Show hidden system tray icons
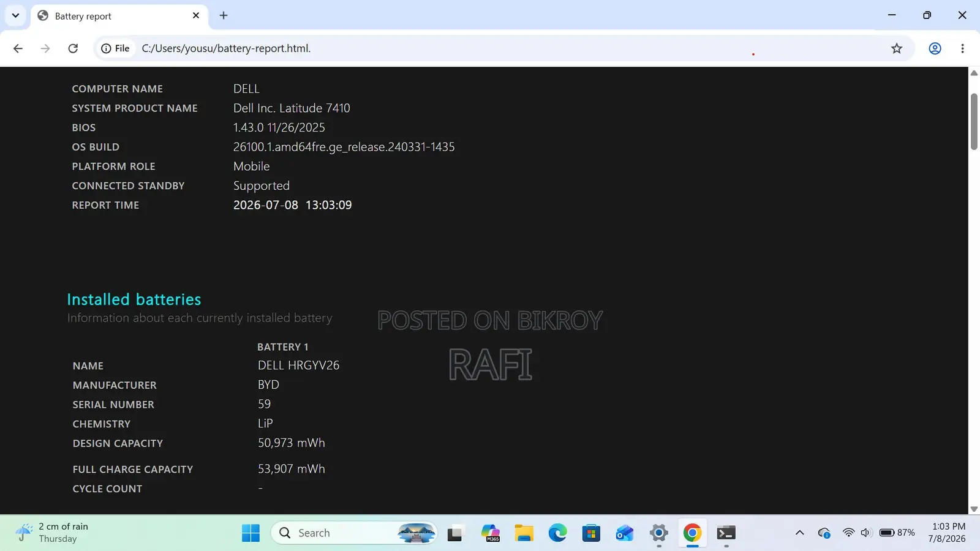This screenshot has width=980, height=551. click(799, 533)
